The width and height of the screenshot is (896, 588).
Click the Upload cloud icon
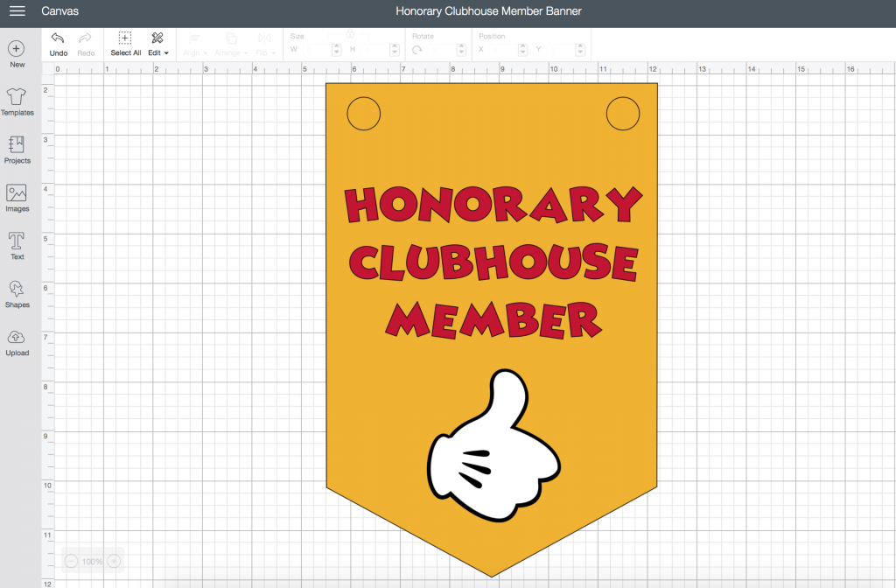tap(17, 337)
